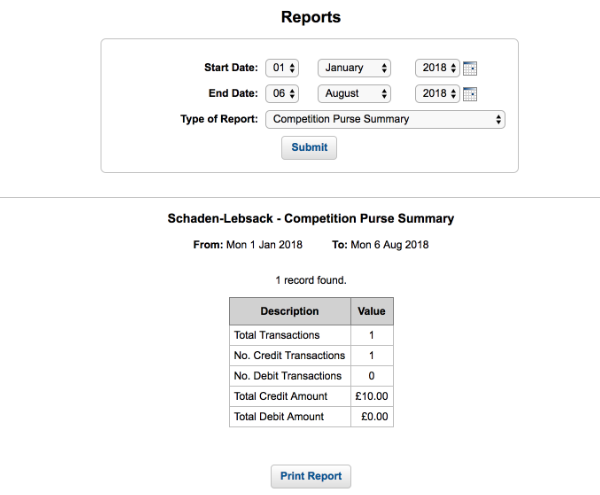Open the Start Date day dropdown showing 01
The image size is (600, 495).
coord(282,68)
